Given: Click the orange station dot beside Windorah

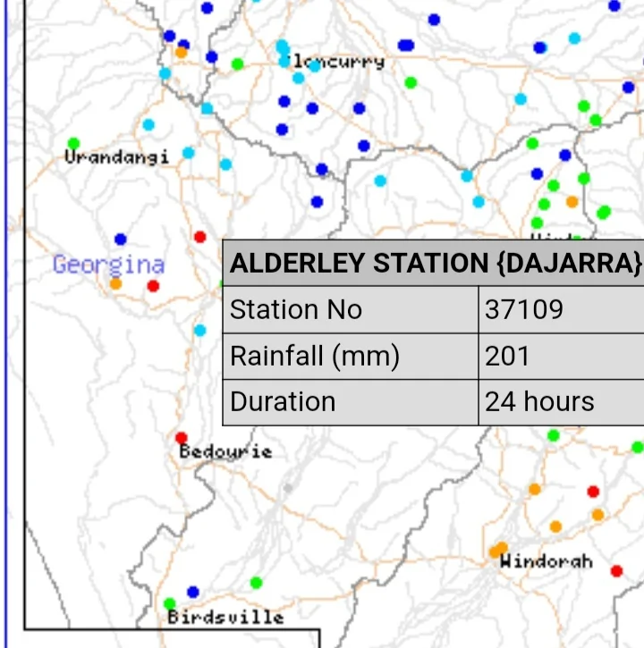Looking at the screenshot, I should coord(497,550).
